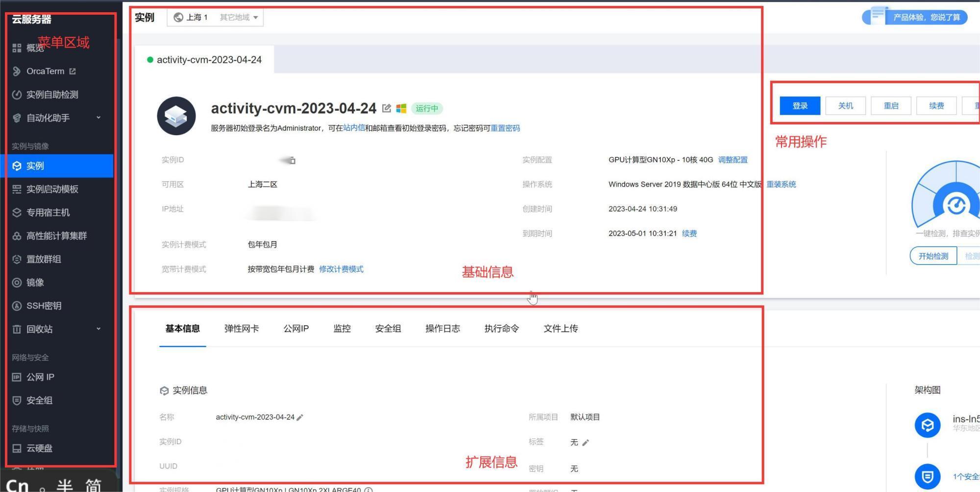Open the 站内信 link
Screen dimensions: 980x492
354,128
